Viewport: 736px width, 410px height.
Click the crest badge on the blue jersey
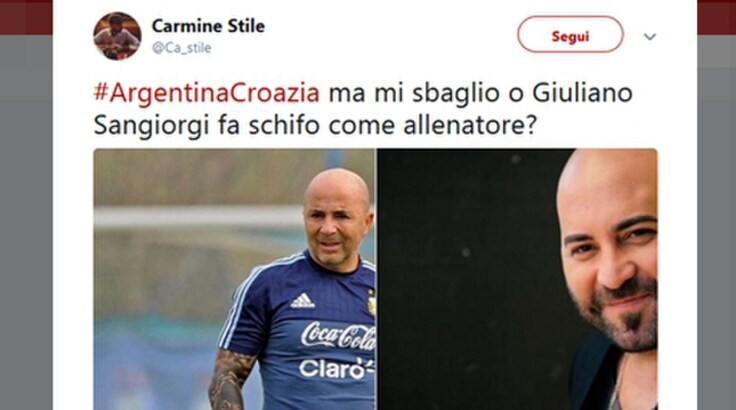[371, 302]
